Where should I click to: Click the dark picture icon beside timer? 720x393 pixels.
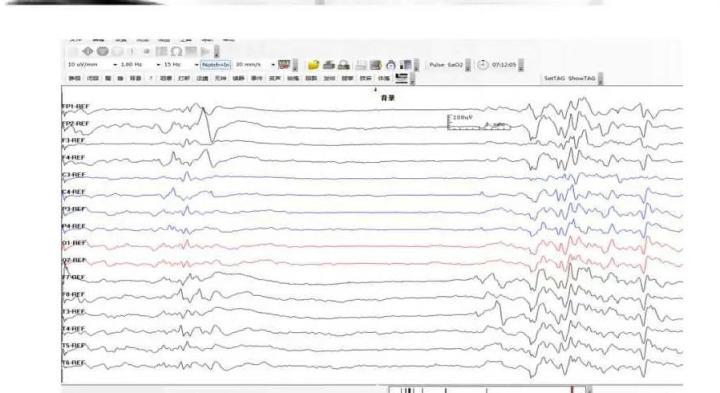[x=376, y=65]
